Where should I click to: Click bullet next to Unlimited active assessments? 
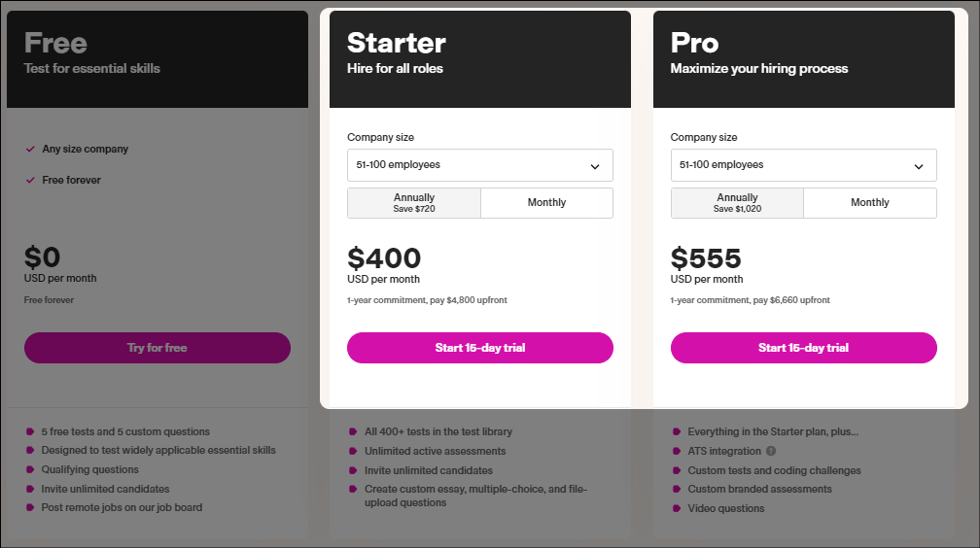(353, 451)
